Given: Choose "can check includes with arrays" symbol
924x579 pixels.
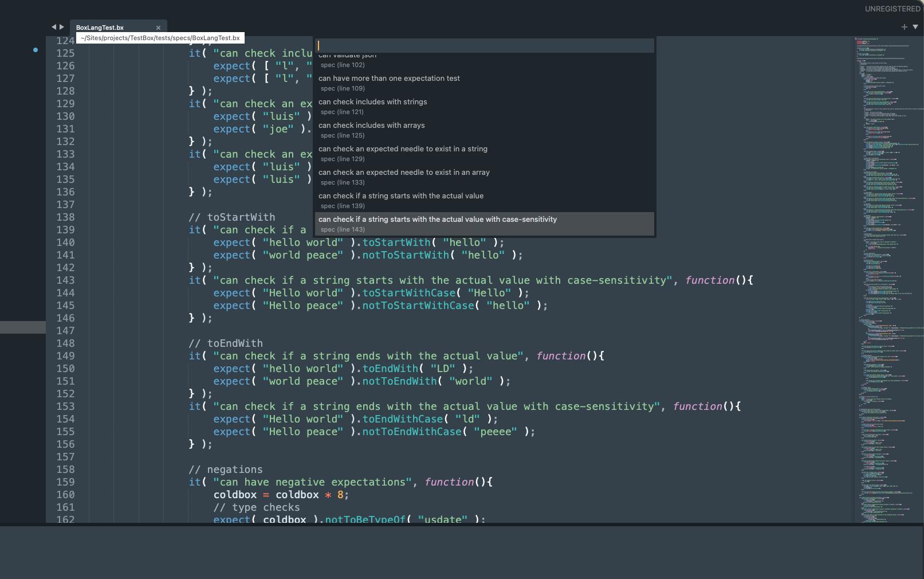Looking at the screenshot, I should tap(485, 130).
